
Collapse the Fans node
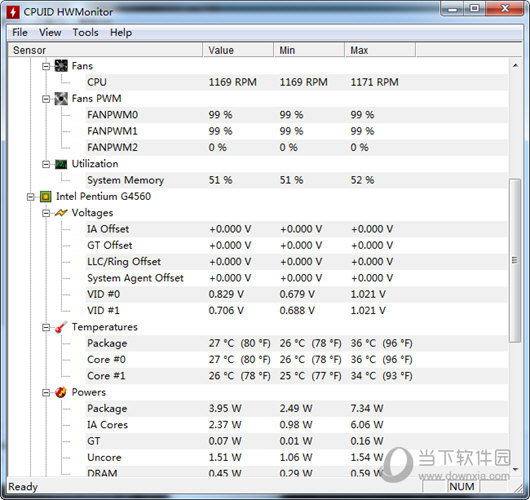coord(46,66)
